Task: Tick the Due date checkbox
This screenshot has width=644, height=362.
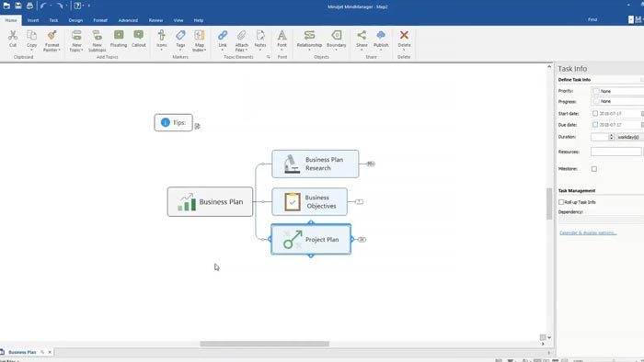Action: [x=595, y=124]
